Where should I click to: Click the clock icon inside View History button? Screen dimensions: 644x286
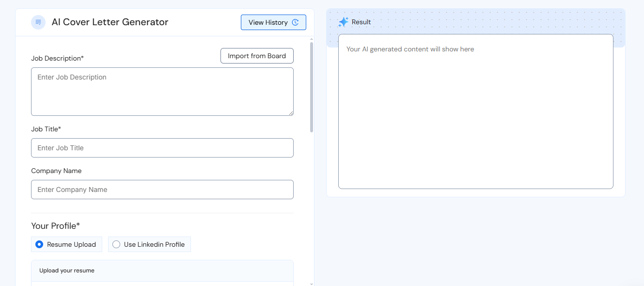click(x=295, y=22)
